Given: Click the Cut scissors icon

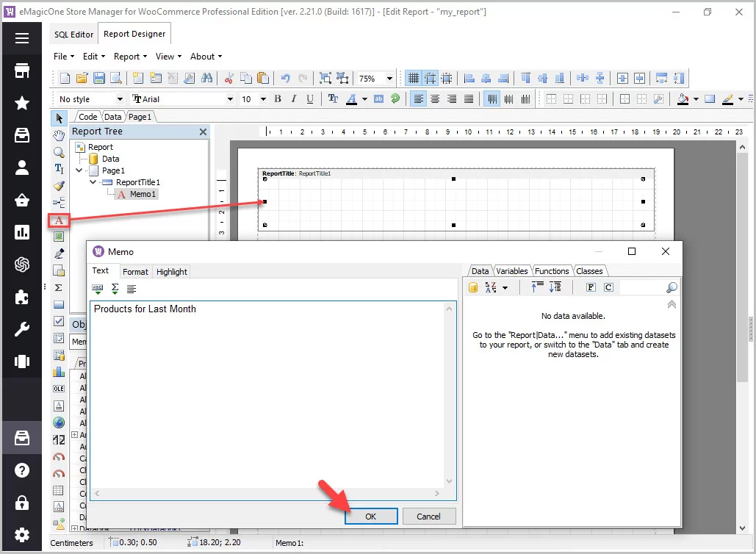Looking at the screenshot, I should pos(228,79).
